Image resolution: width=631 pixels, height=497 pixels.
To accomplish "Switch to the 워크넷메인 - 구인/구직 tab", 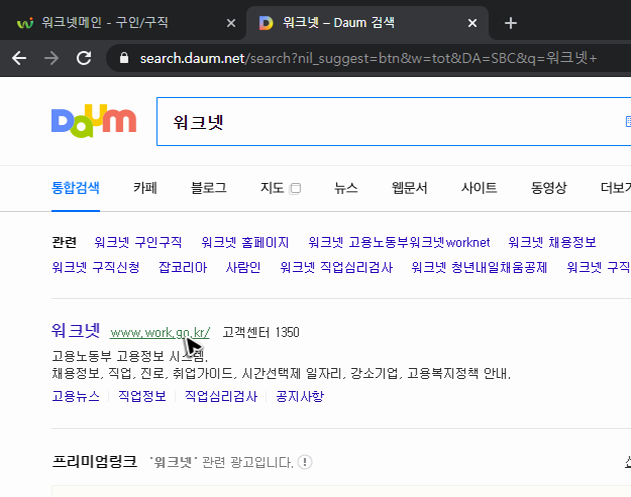I will click(121, 23).
